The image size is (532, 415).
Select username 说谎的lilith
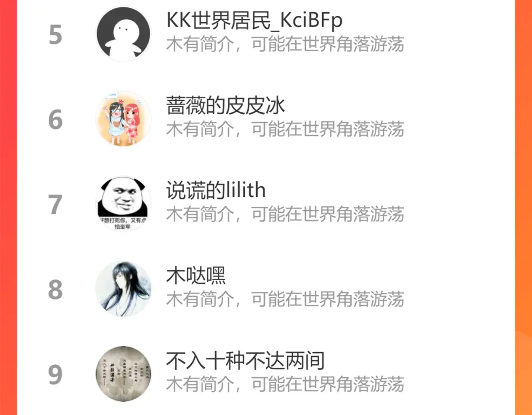pyautogui.click(x=216, y=190)
